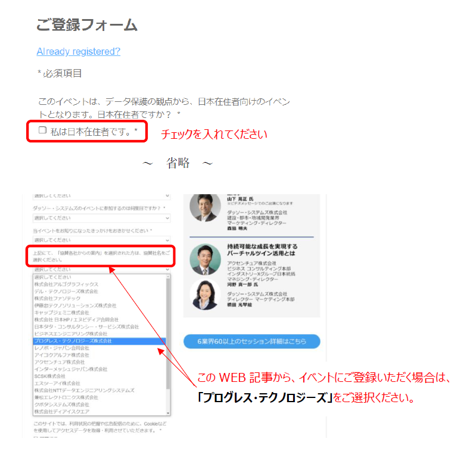Choose 伊藤忠テクノソリューションズ株式会社 option
Viewport: 476px width, 451px height.
[99, 305]
